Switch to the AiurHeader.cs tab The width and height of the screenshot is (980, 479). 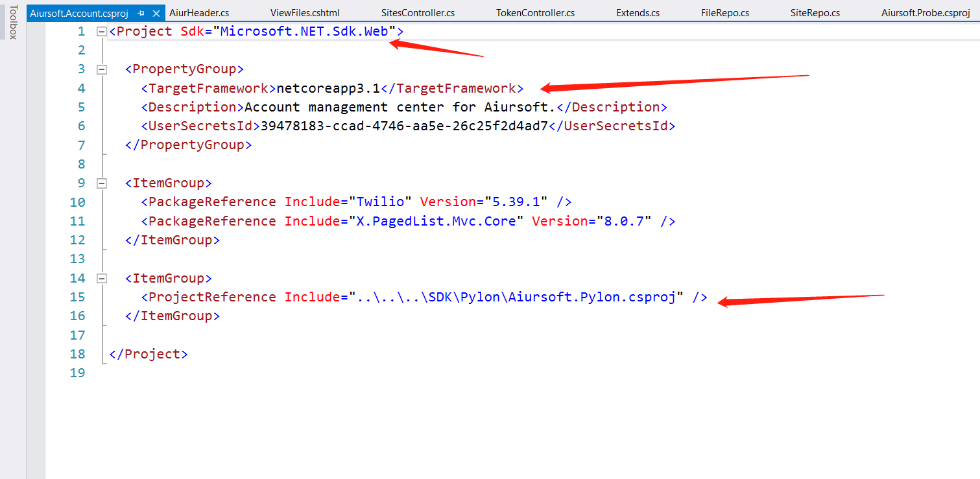(198, 13)
